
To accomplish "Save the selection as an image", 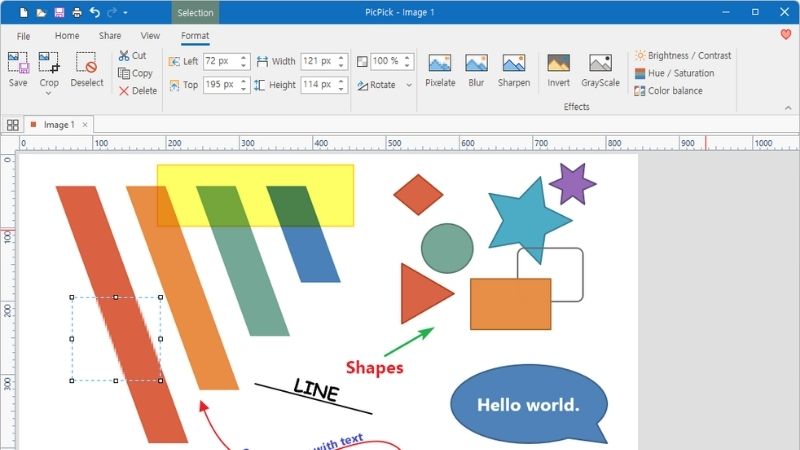I will 18,70.
